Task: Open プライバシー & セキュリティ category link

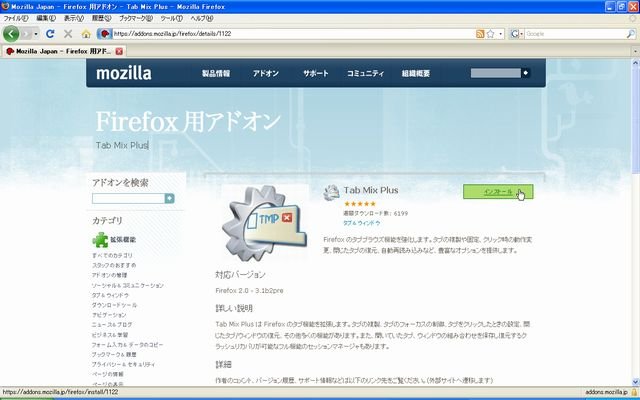Action: 123,364
